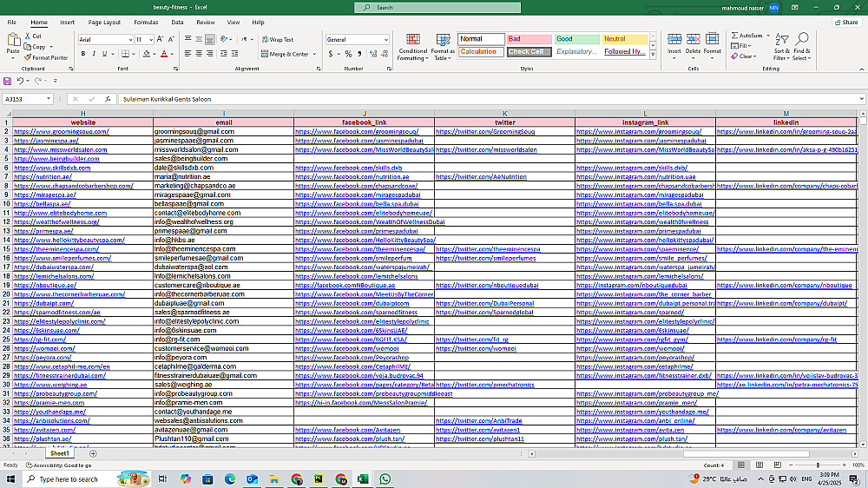This screenshot has height=488, width=868.
Task: Select the Sheet1 tab
Action: pos(59,453)
